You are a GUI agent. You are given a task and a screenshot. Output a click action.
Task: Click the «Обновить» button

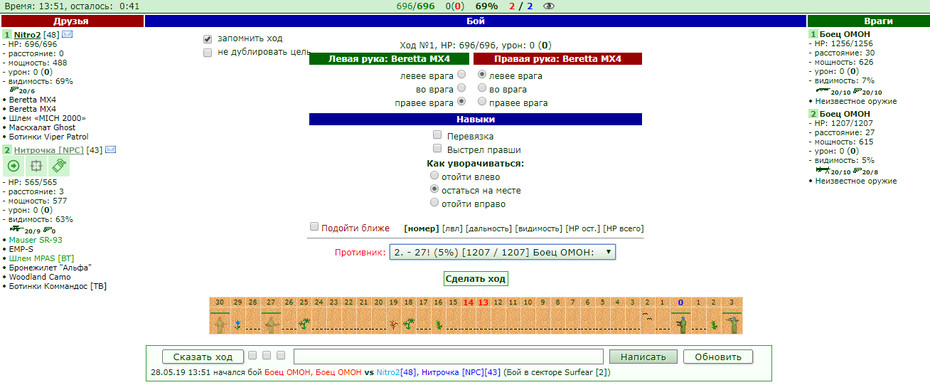coord(718,357)
